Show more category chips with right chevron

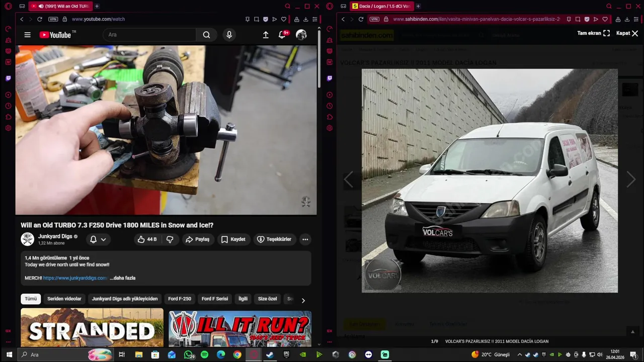(303, 300)
